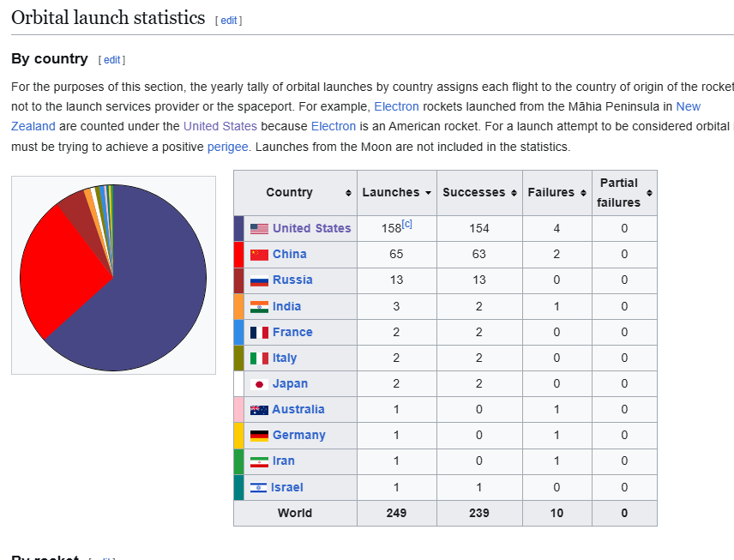This screenshot has width=734, height=560.
Task: Sort table by Launches column
Action: (429, 193)
